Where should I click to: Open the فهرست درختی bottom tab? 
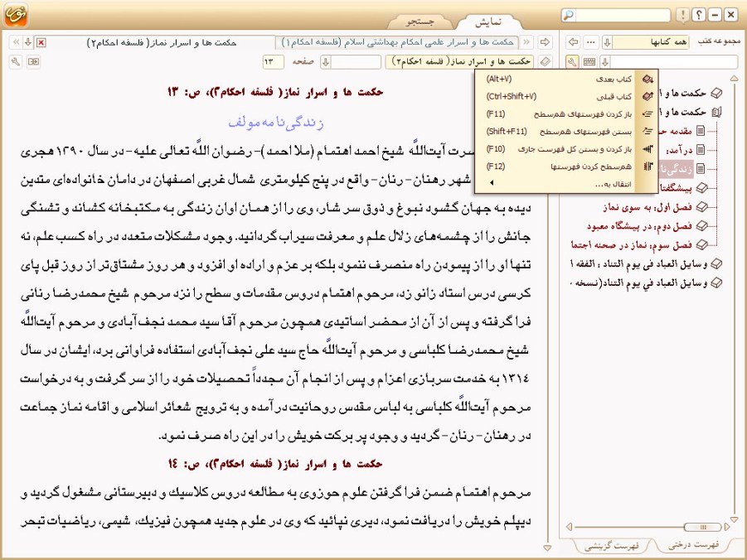point(694,544)
